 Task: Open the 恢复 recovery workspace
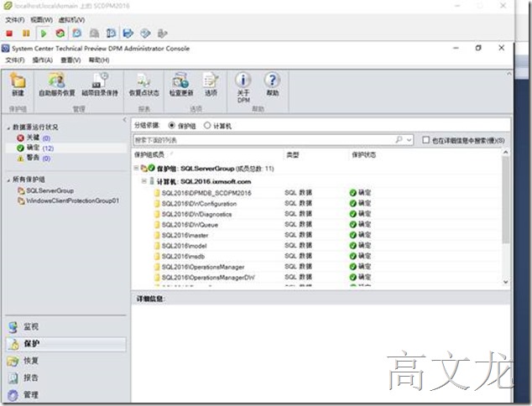click(65, 361)
